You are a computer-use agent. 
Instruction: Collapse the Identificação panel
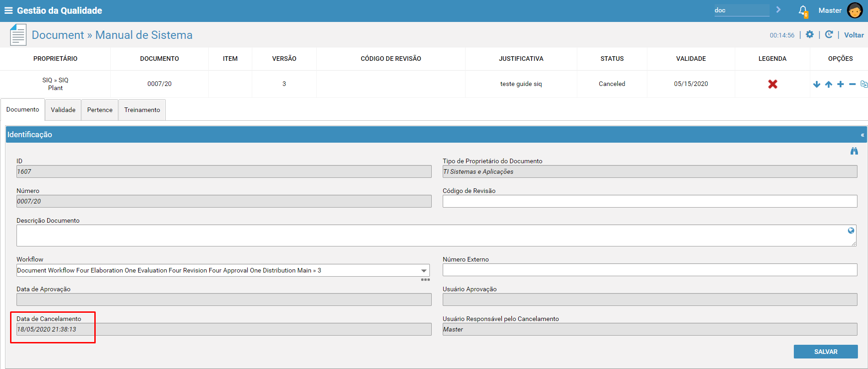[x=863, y=135]
